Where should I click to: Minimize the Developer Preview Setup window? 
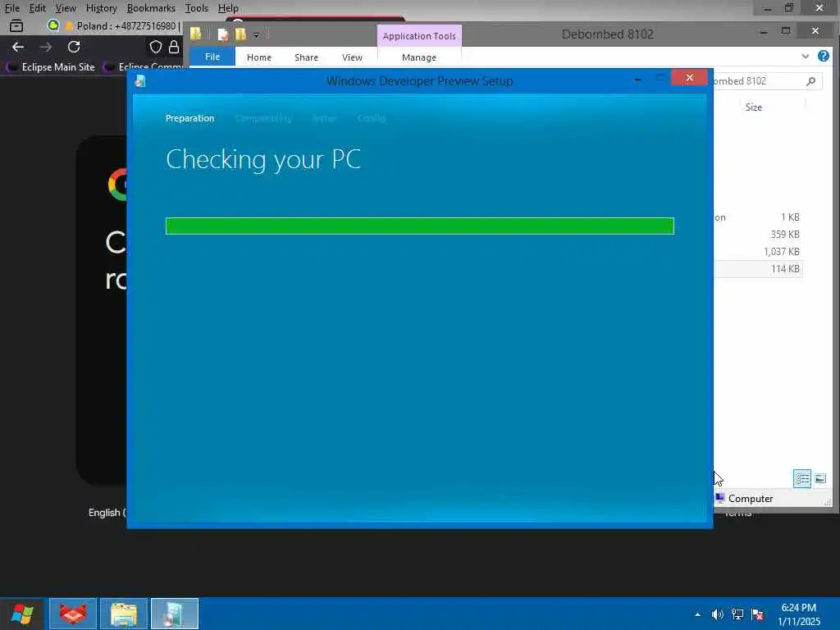(x=637, y=80)
